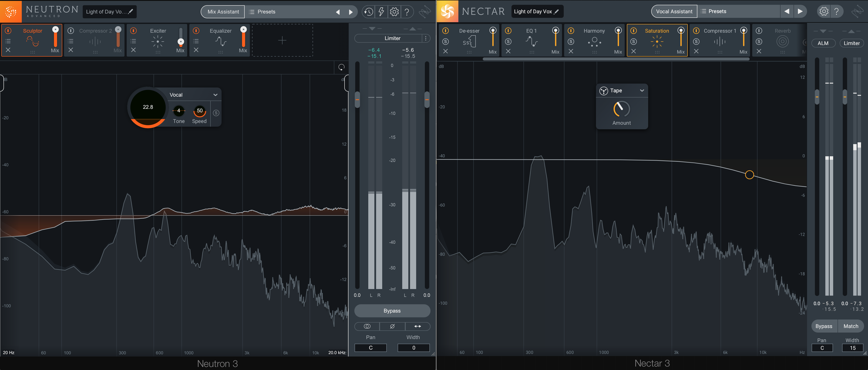Go to next Nectar preset arrow
868x370 pixels.
pos(800,12)
